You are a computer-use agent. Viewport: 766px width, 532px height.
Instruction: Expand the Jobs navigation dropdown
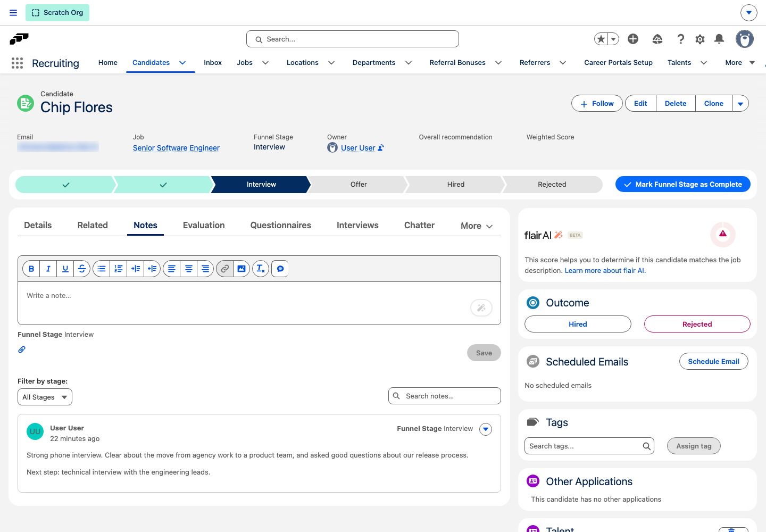tap(265, 63)
